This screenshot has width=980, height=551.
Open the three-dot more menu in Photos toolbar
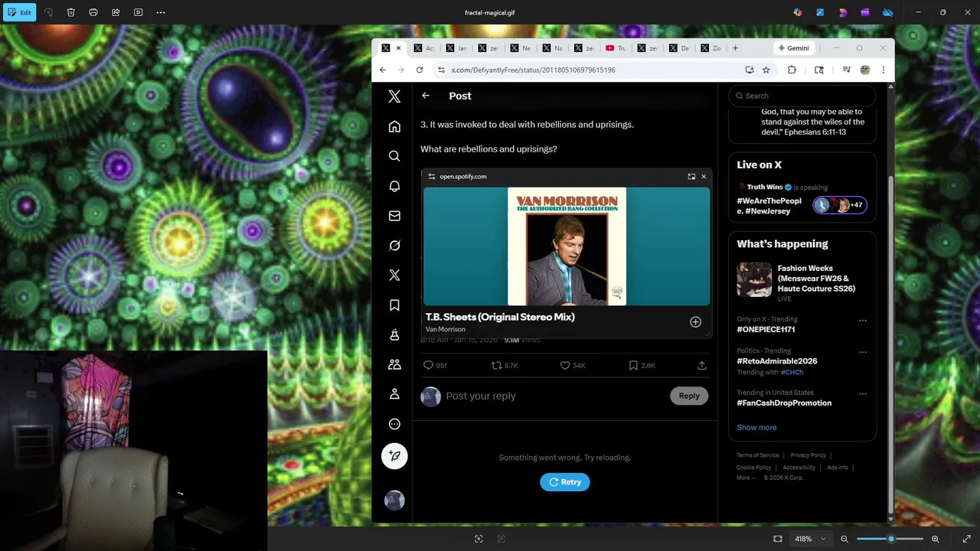pyautogui.click(x=161, y=12)
